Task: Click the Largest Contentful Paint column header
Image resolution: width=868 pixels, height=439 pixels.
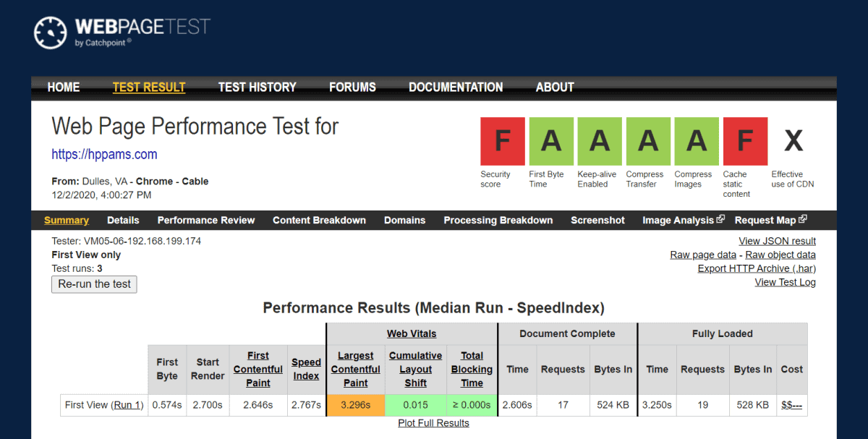Action: point(355,369)
